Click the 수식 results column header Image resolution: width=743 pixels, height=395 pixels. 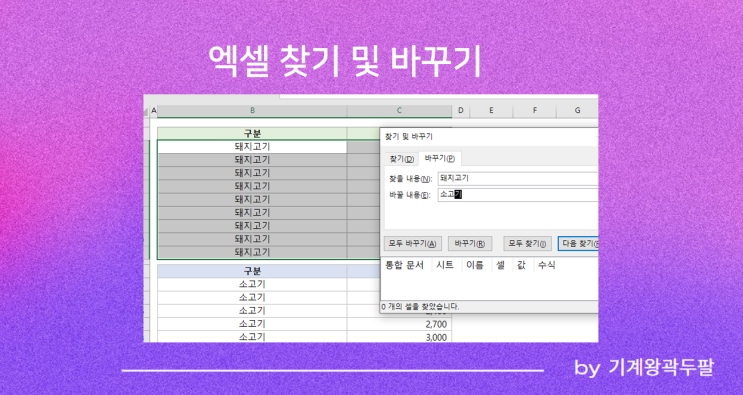pyautogui.click(x=546, y=265)
